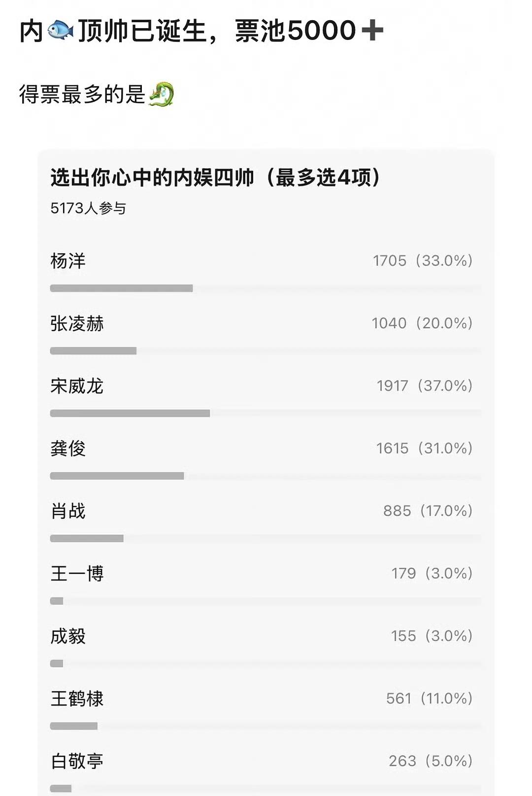
Task: Click the 杨洋 33.0% progress bar
Action: point(121,288)
